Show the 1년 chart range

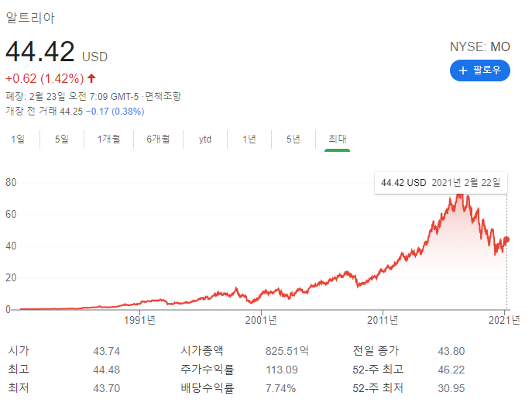(249, 139)
